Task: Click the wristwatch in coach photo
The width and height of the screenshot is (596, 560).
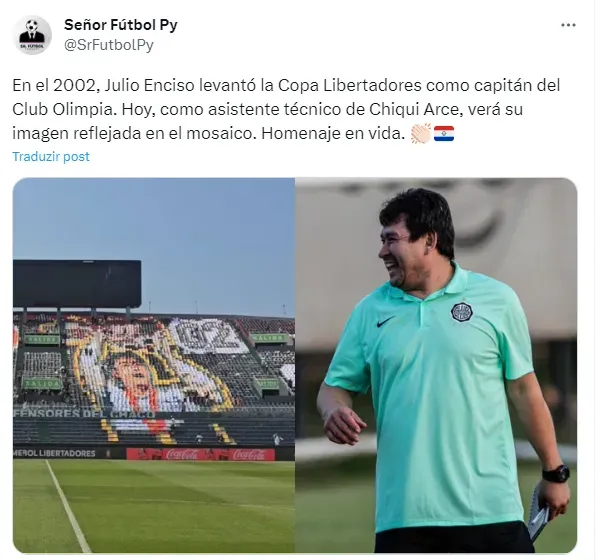Action: pyautogui.click(x=555, y=474)
